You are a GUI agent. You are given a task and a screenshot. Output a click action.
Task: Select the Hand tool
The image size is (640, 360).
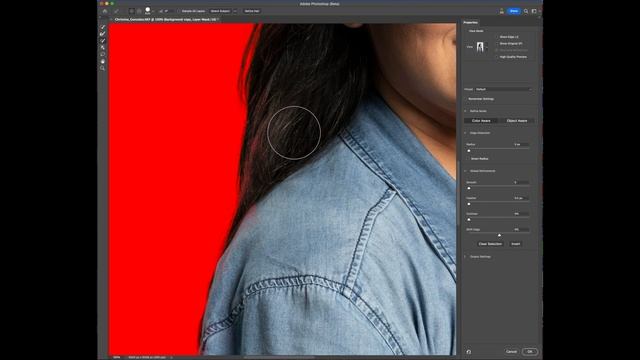[x=102, y=61]
